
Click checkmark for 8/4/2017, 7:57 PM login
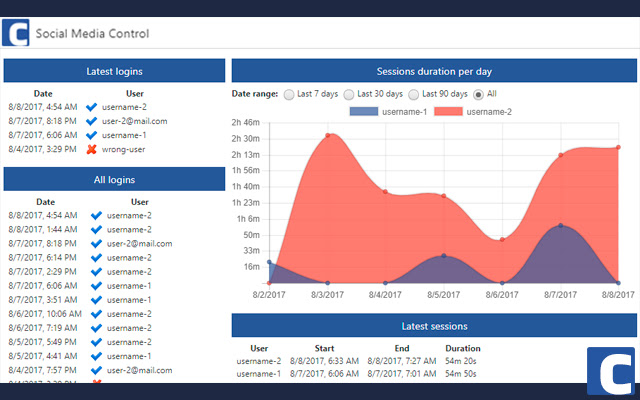point(96,370)
